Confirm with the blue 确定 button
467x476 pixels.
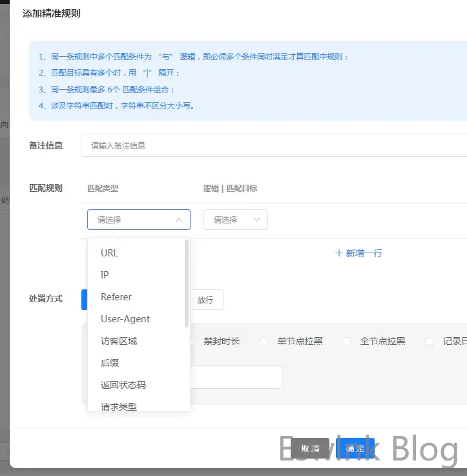355,448
